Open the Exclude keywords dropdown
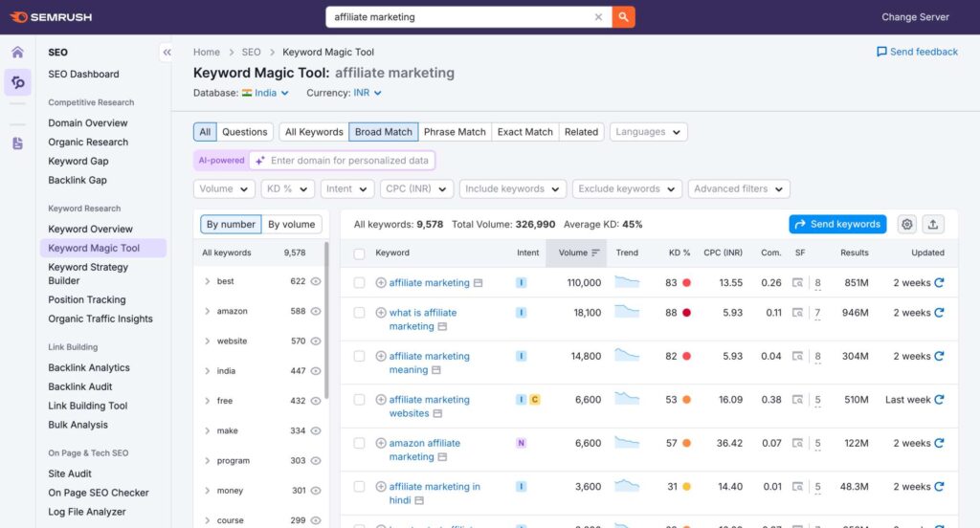Viewport: 980px width, 528px height. (627, 188)
